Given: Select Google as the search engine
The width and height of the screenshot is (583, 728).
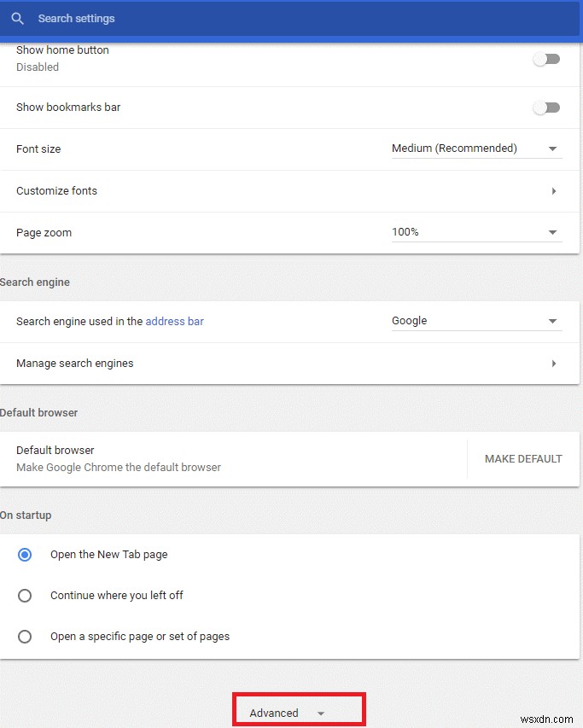Looking at the screenshot, I should coord(410,320).
